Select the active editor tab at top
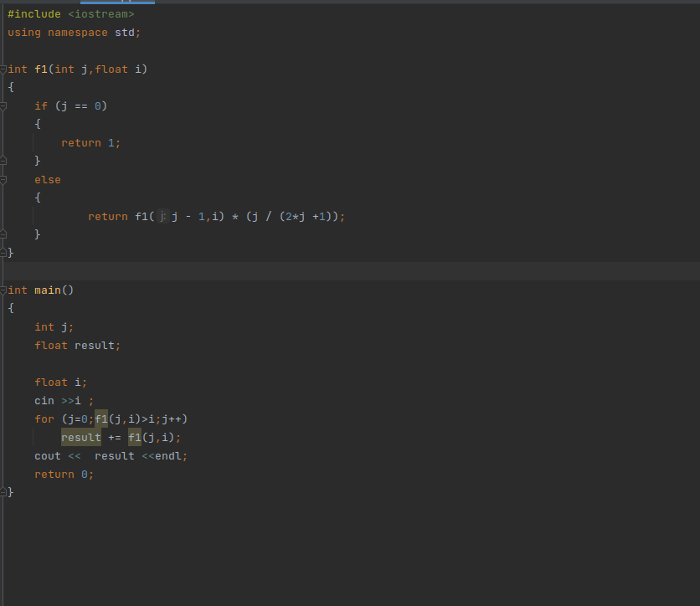This screenshot has width=700, height=606. [x=117, y=3]
